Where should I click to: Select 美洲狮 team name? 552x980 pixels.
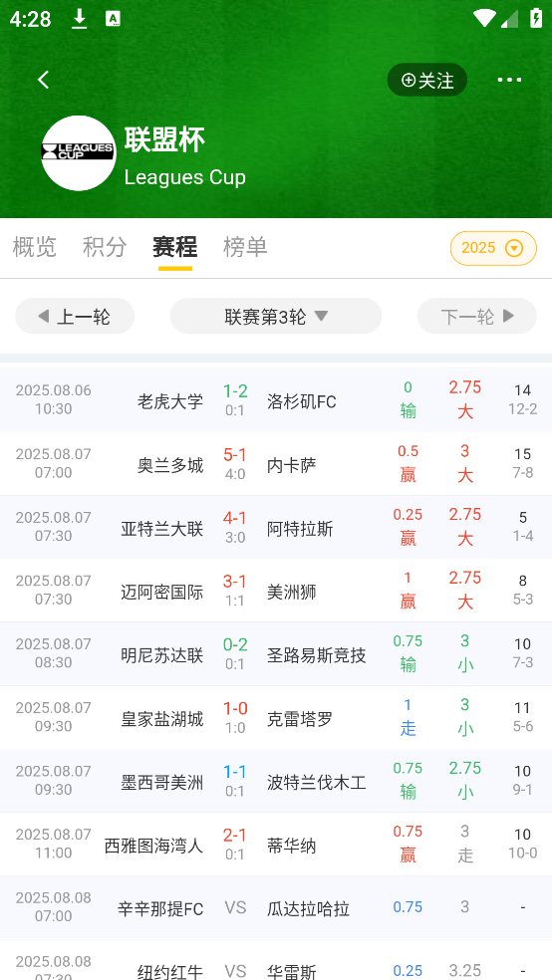coord(291,592)
